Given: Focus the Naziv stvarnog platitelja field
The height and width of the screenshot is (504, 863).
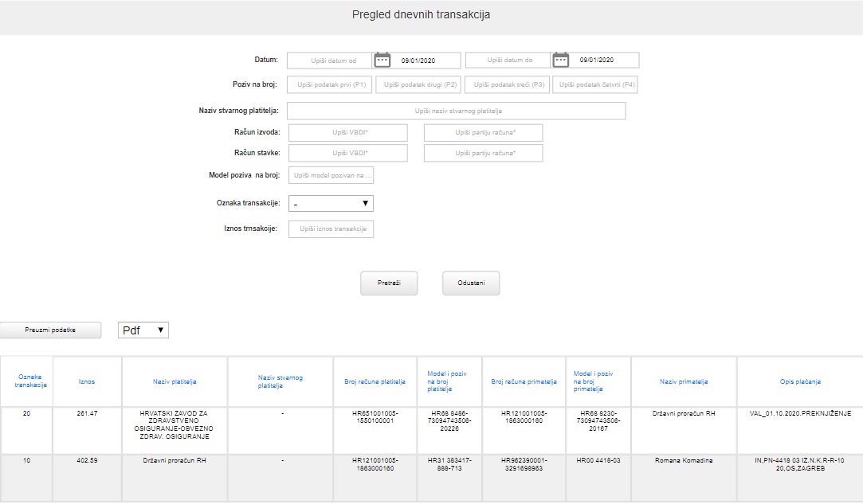Looking at the screenshot, I should [456, 111].
